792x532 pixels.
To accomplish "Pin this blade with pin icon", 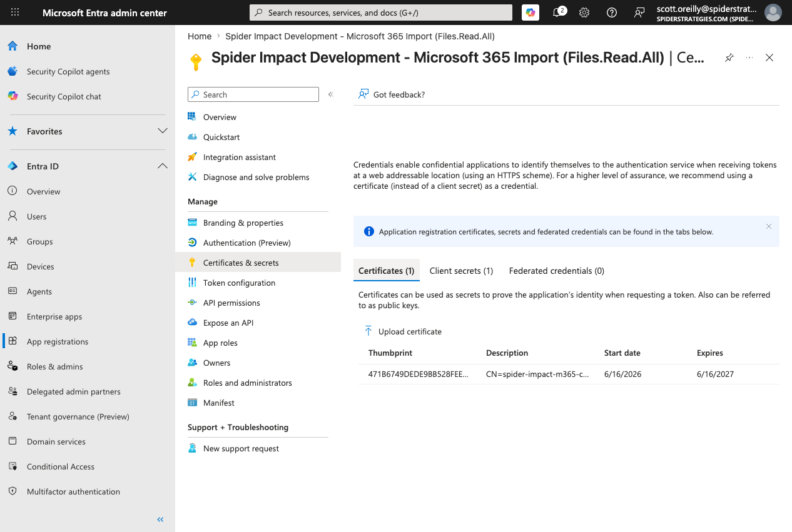I will coord(729,58).
